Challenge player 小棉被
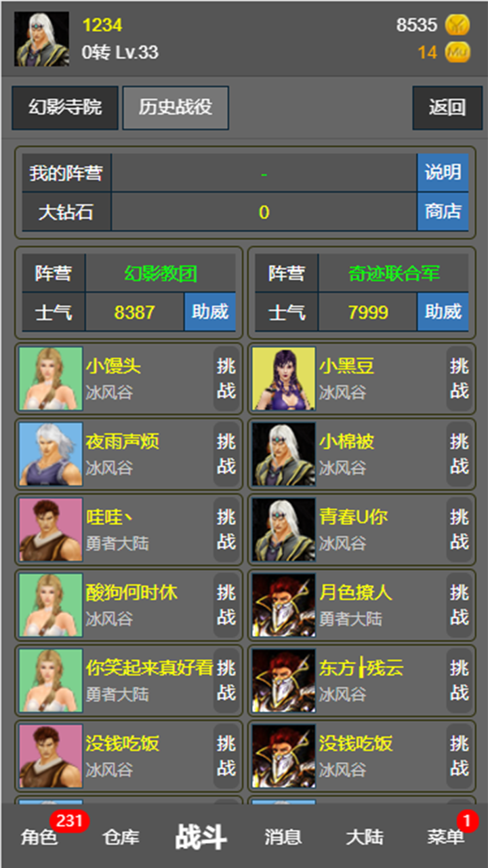488x868 pixels. 460,454
